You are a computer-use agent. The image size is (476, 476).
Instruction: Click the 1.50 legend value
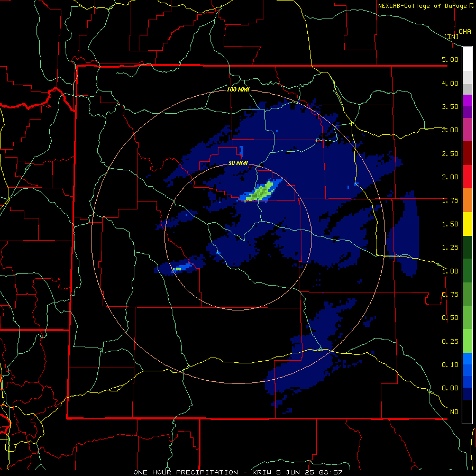pyautogui.click(x=450, y=224)
